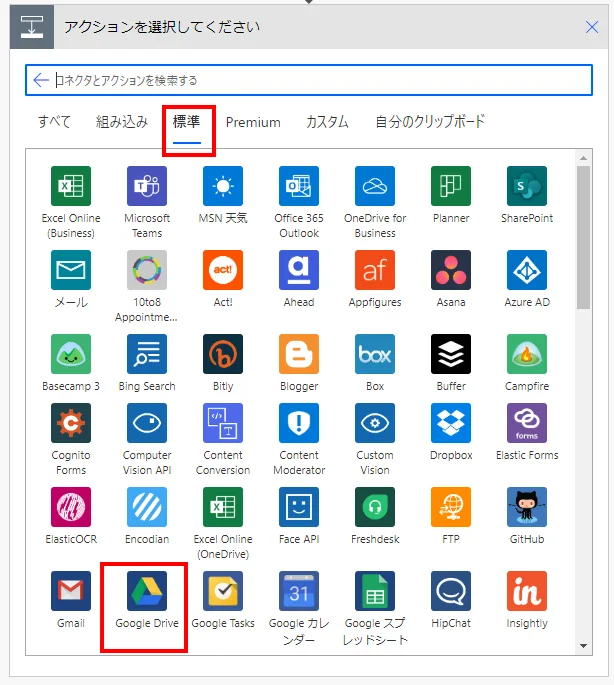Select the Content Conversion connector
This screenshot has width=614, height=685.
tap(223, 423)
